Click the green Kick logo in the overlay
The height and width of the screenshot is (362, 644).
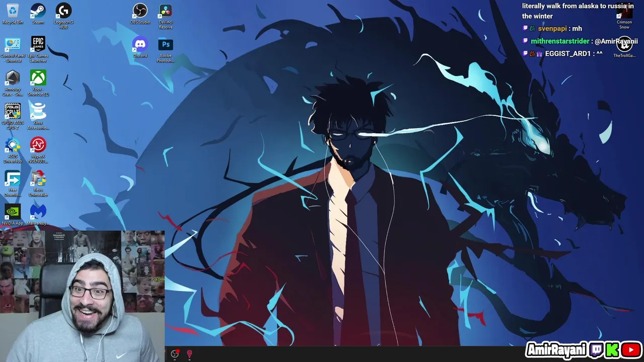pyautogui.click(x=612, y=350)
